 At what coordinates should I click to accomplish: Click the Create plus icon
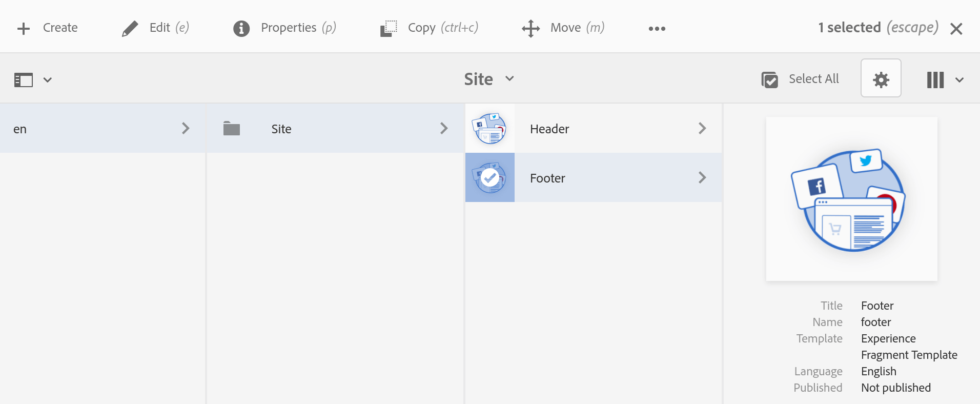click(x=24, y=29)
